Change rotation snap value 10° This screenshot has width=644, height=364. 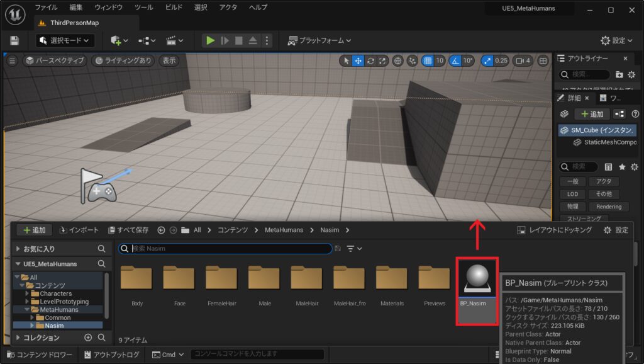(x=468, y=60)
